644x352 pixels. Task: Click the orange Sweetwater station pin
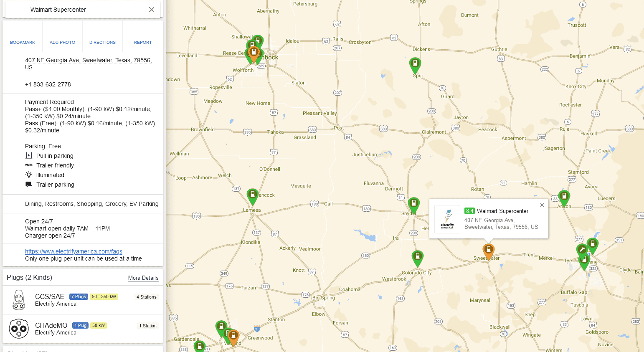click(489, 251)
